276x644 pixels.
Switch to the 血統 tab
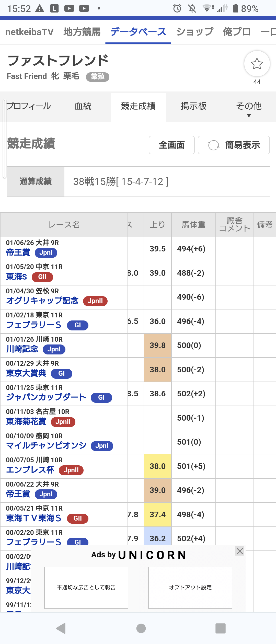coord(83,106)
